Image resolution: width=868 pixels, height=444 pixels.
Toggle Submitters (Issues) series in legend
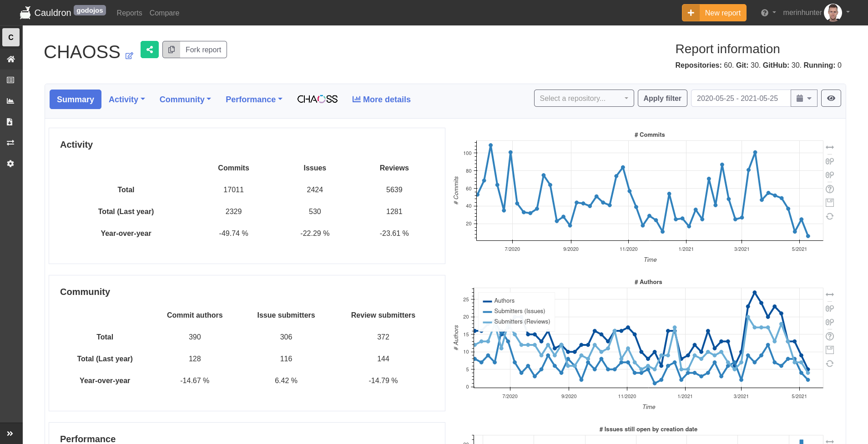coord(514,311)
